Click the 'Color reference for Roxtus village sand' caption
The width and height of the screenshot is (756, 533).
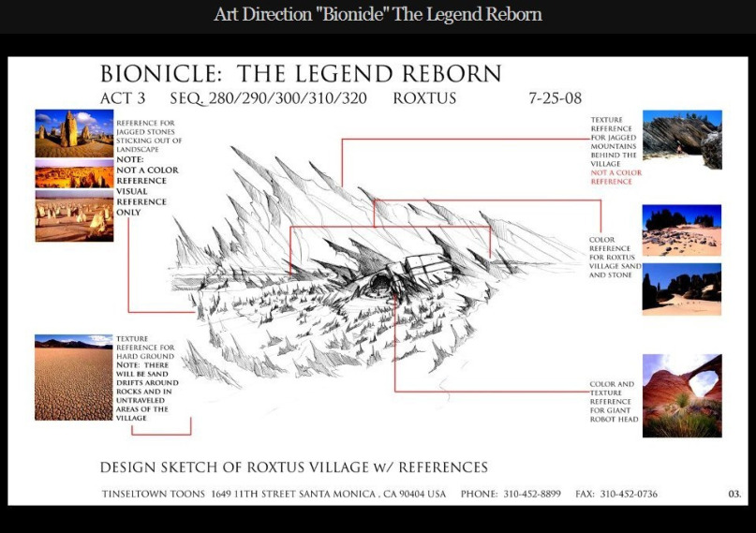(615, 258)
